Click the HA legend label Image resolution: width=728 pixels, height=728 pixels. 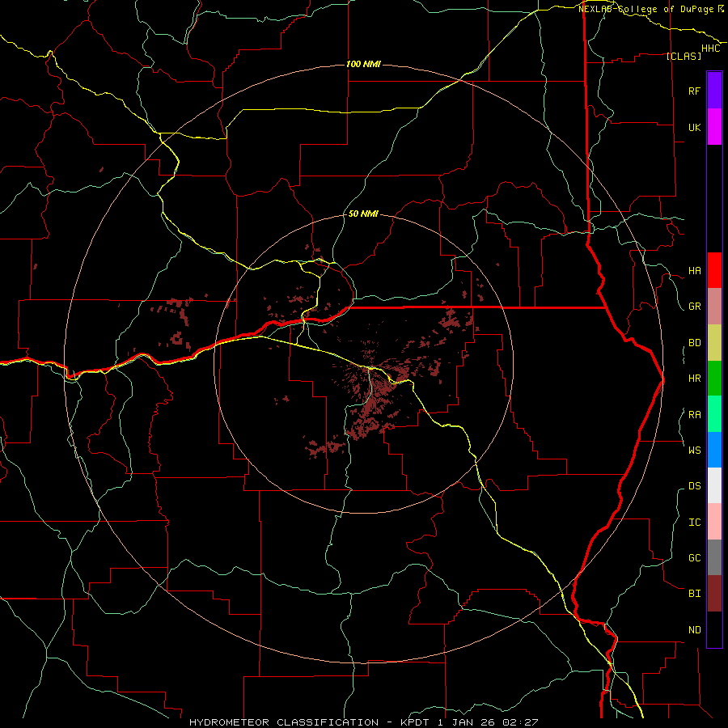point(694,270)
